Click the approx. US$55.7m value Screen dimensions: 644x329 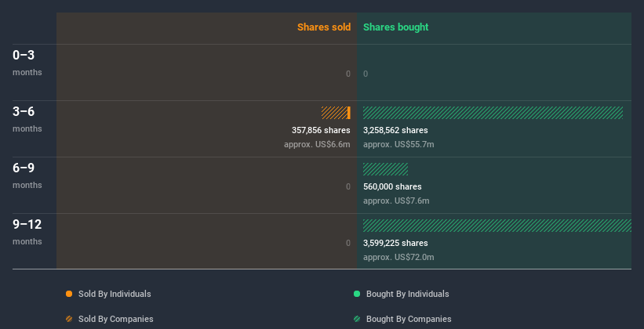coord(398,144)
